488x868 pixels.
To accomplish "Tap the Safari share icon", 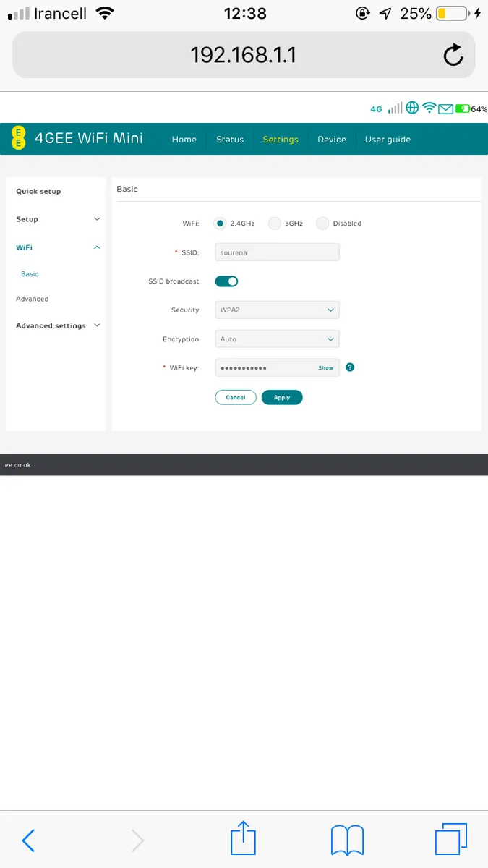I will point(244,840).
